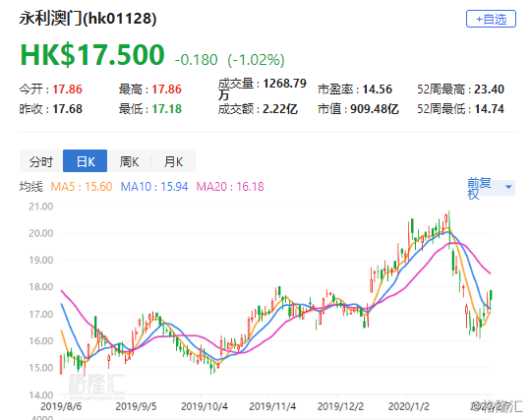Screen dimensions: 530x420
Task: Click the 18.00 price axis label
Action: tap(41, 287)
